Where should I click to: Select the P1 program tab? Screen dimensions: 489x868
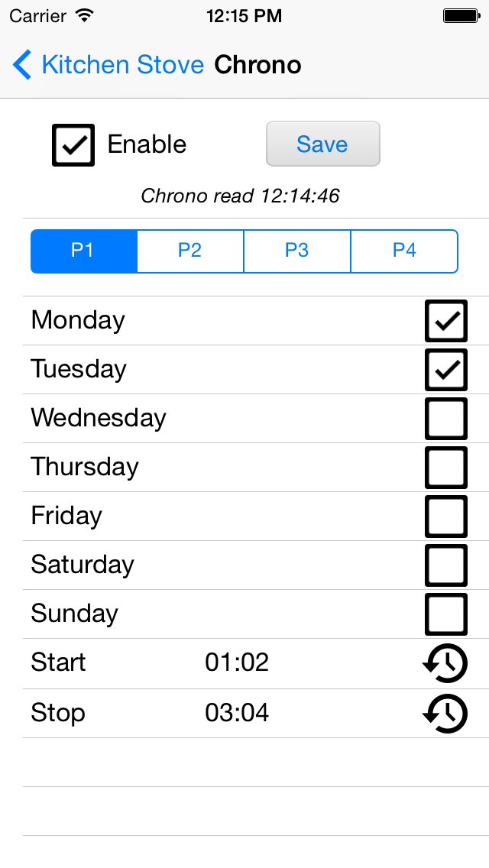(83, 251)
